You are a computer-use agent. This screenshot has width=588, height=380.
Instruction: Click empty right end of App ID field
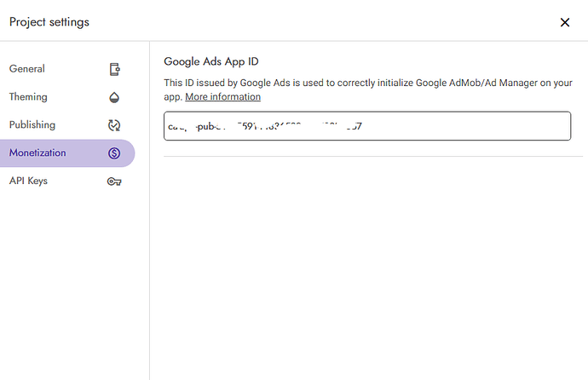coord(511,126)
